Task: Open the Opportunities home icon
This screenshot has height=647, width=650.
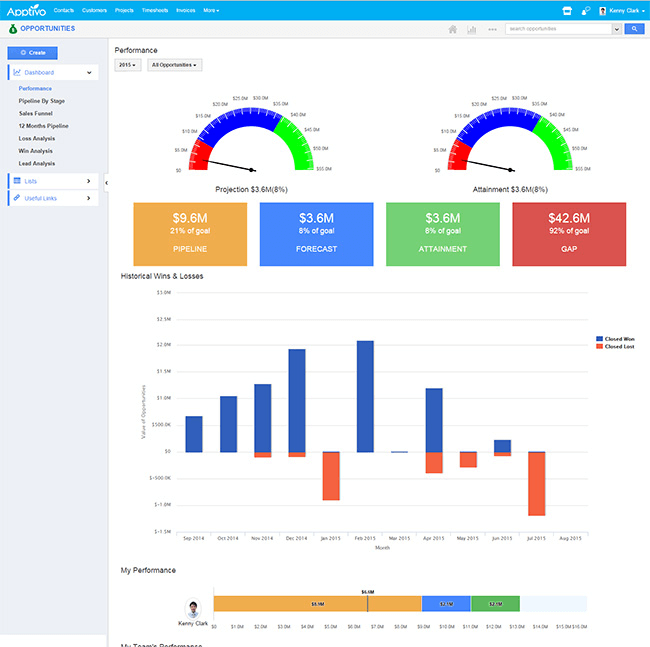Action: pos(453,30)
